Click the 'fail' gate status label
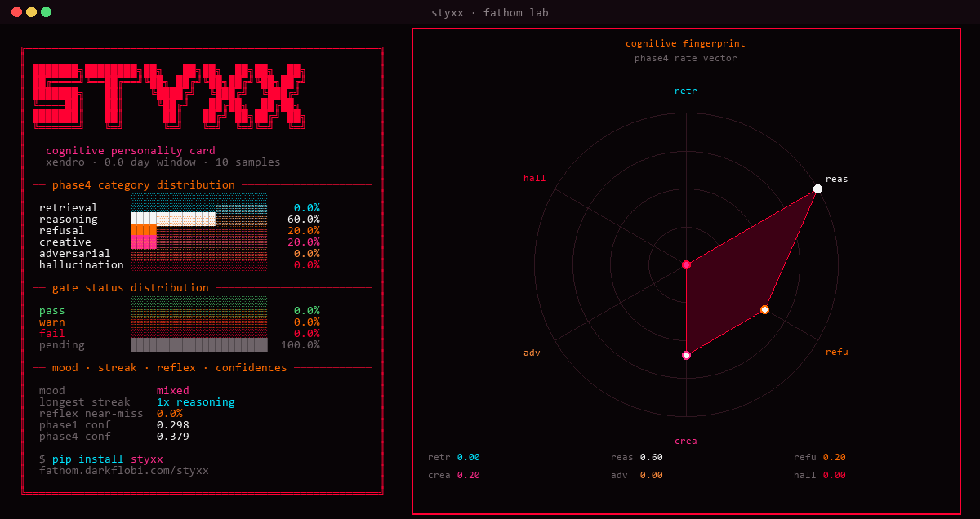This screenshot has height=519, width=980. click(x=52, y=334)
